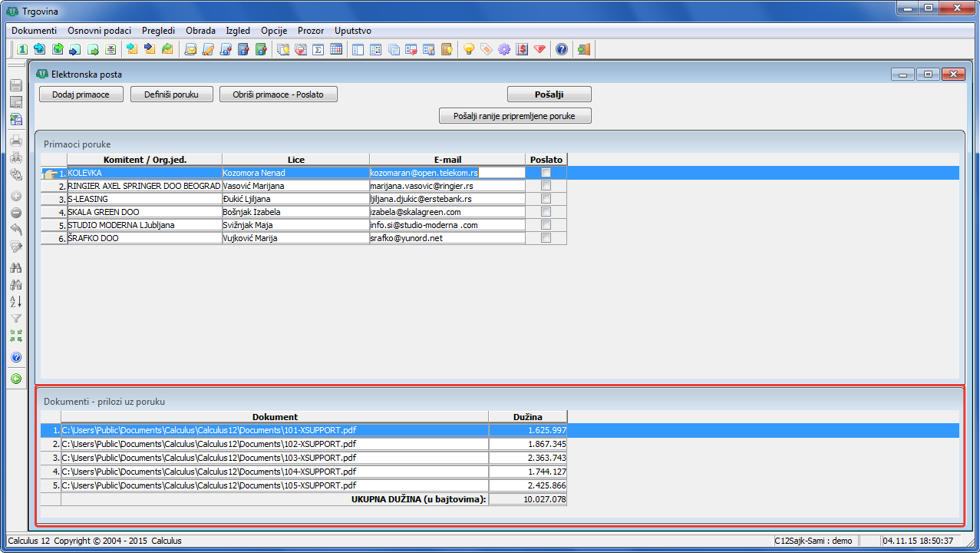
Task: Open the Obrada menu
Action: tap(200, 31)
